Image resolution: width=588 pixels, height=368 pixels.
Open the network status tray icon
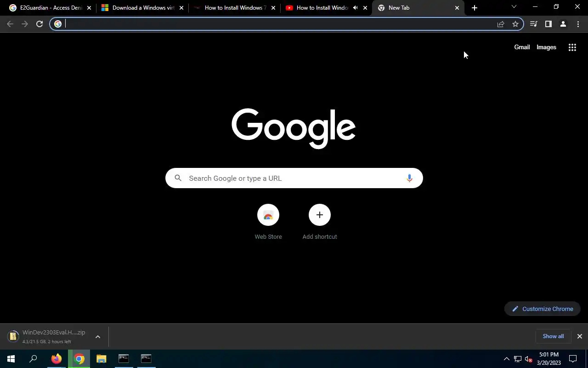click(518, 359)
